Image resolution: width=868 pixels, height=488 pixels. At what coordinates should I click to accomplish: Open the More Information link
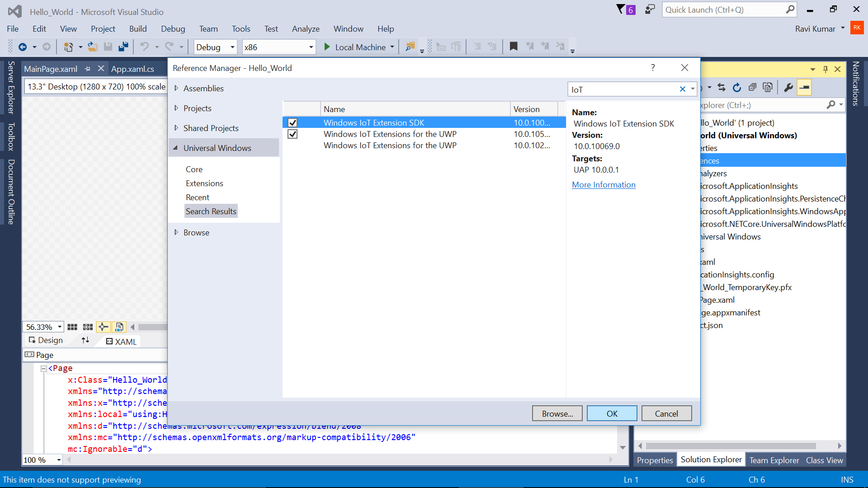[604, 184]
